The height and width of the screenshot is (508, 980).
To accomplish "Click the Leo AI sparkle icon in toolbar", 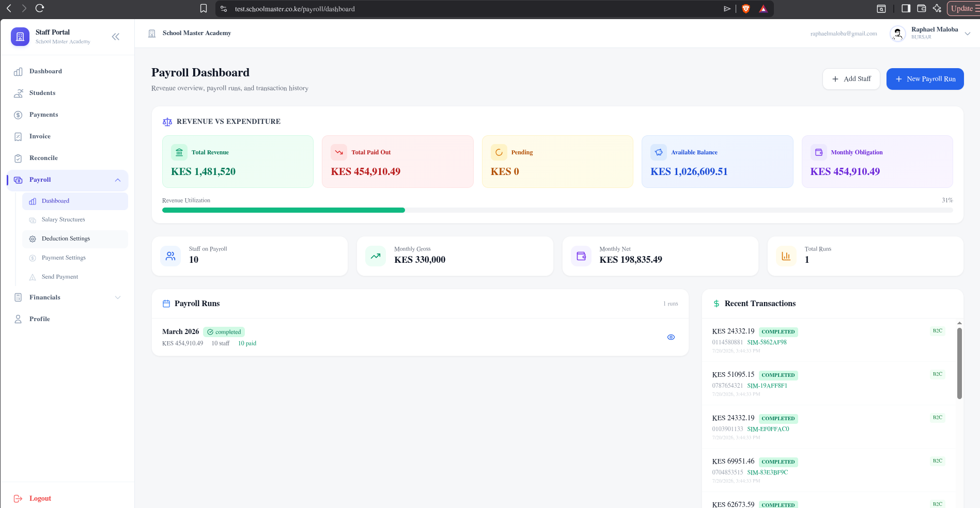I will pos(937,8).
